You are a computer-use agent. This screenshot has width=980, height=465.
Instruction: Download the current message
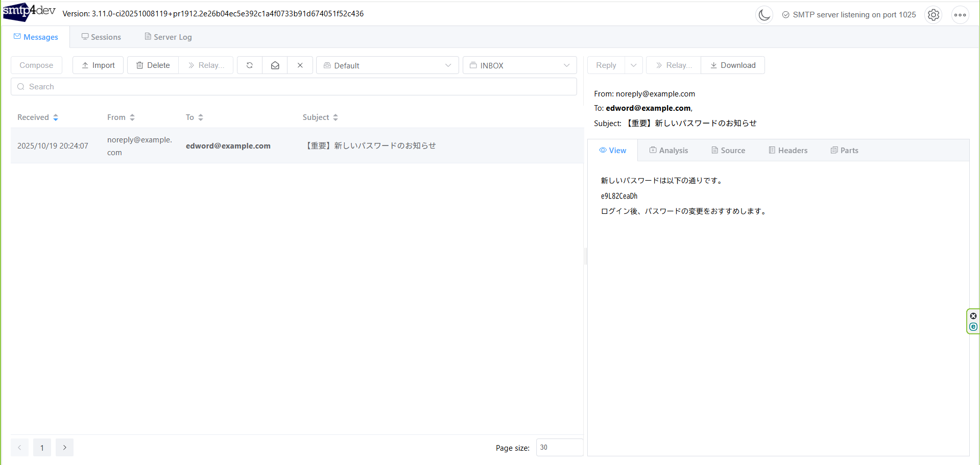coord(733,65)
